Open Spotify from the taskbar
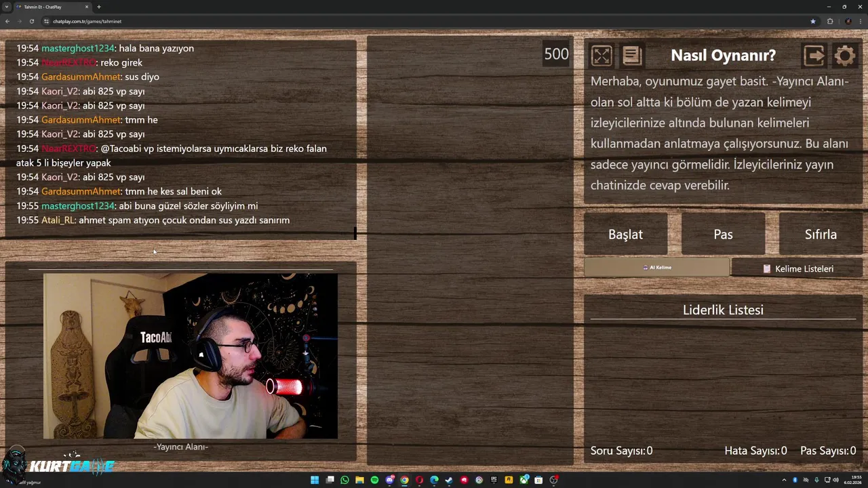 coord(374,480)
